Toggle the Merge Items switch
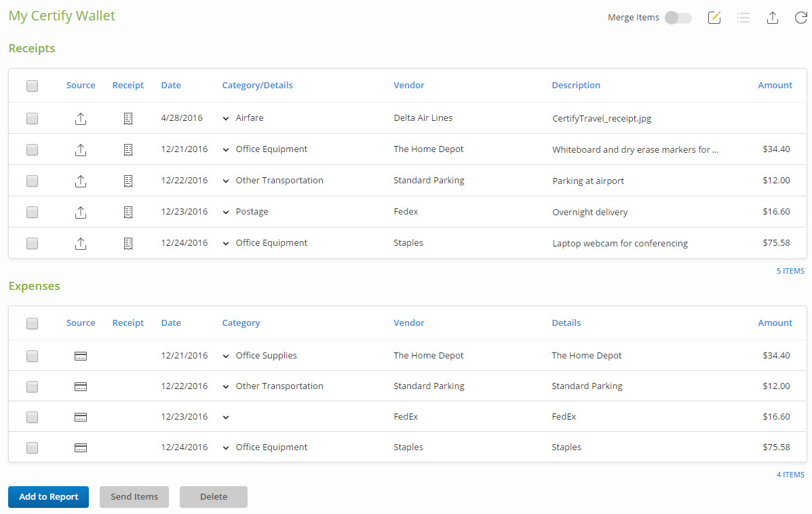This screenshot has height=514, width=812. point(678,18)
